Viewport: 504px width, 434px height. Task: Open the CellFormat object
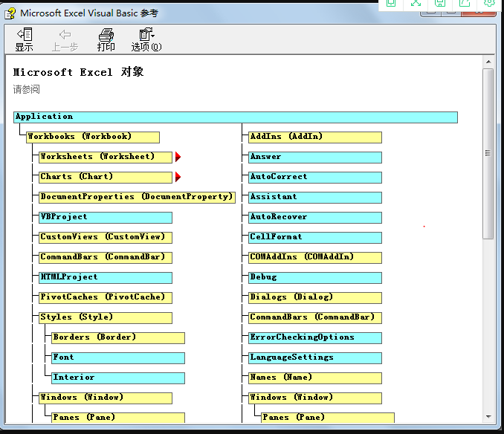[315, 237]
